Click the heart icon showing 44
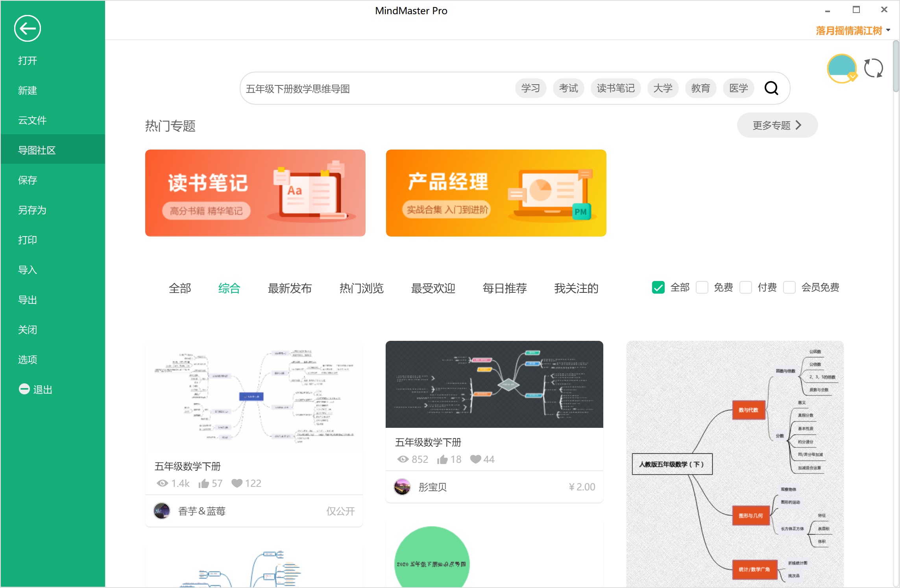 click(x=476, y=459)
